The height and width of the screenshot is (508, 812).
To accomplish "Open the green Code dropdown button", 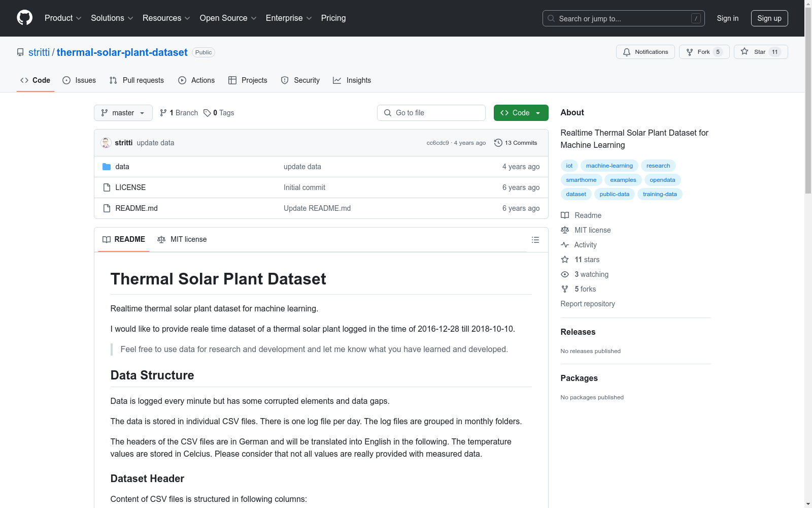I will tap(521, 113).
